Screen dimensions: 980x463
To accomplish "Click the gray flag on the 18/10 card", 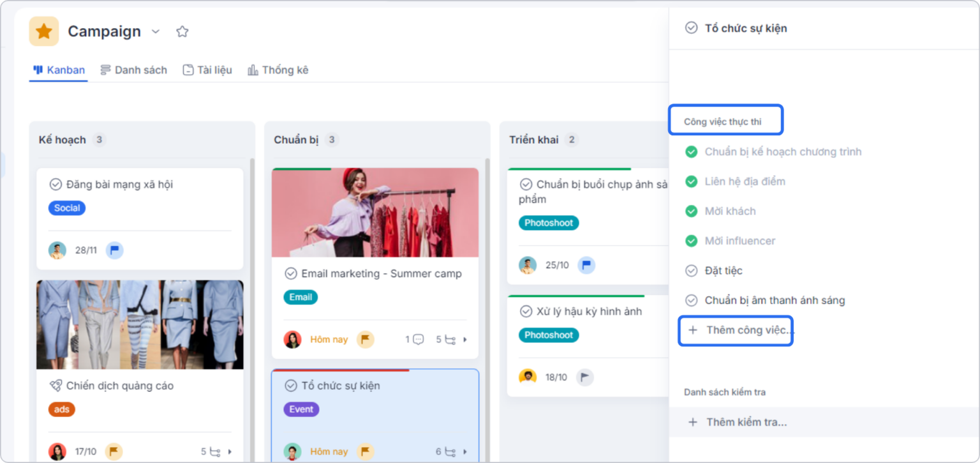I will [x=585, y=377].
